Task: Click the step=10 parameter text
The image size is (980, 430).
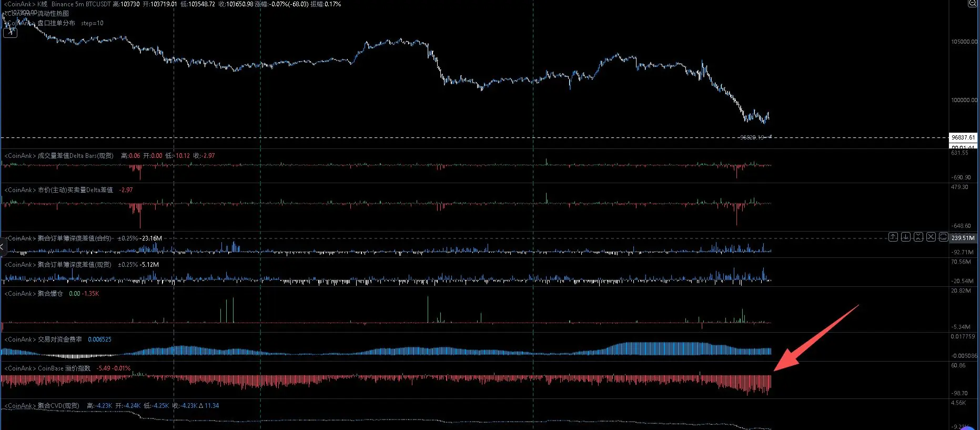Action: point(92,23)
